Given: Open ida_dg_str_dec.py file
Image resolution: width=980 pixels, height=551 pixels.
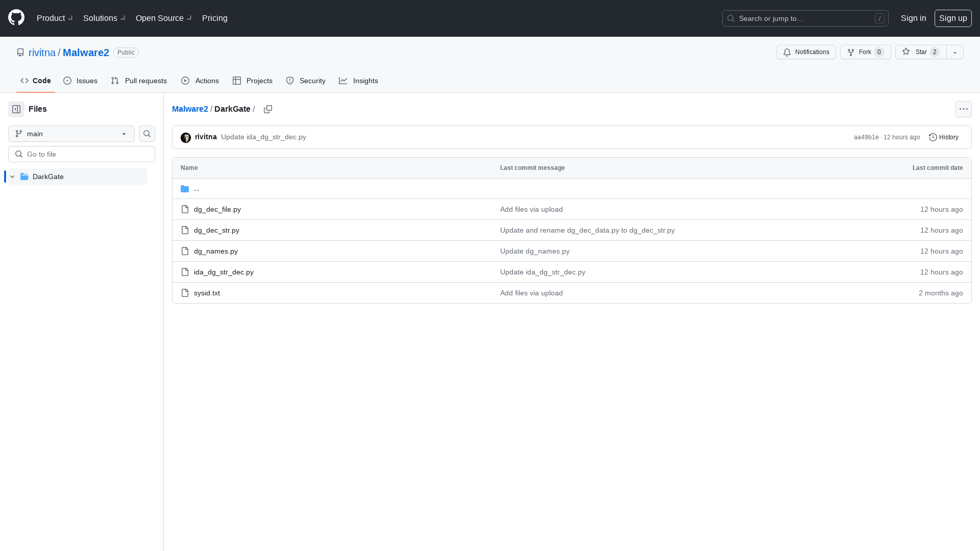Looking at the screenshot, I should [224, 271].
